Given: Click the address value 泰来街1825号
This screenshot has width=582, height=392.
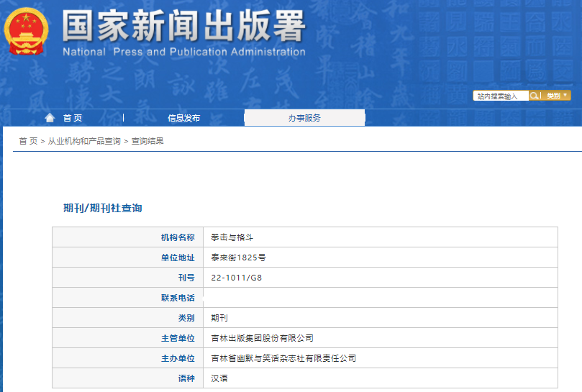Looking at the screenshot, I should click(238, 257).
